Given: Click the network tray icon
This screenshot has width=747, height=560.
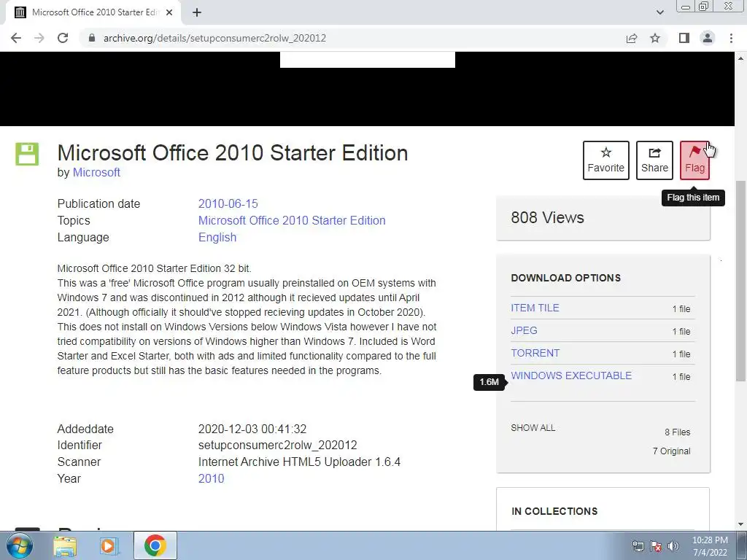Looking at the screenshot, I should [638, 546].
